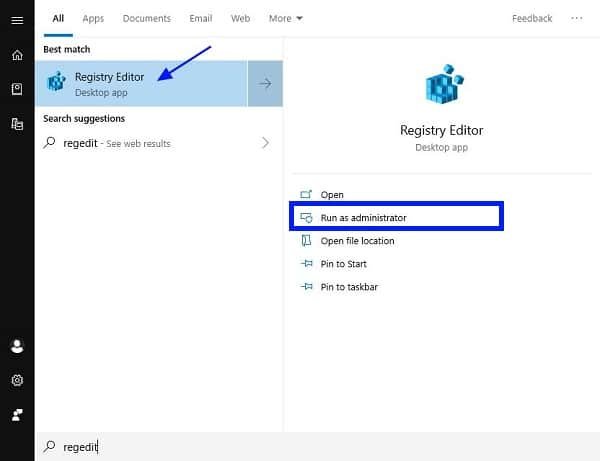The height and width of the screenshot is (461, 600).
Task: Open the devices icon in sidebar
Action: (17, 124)
